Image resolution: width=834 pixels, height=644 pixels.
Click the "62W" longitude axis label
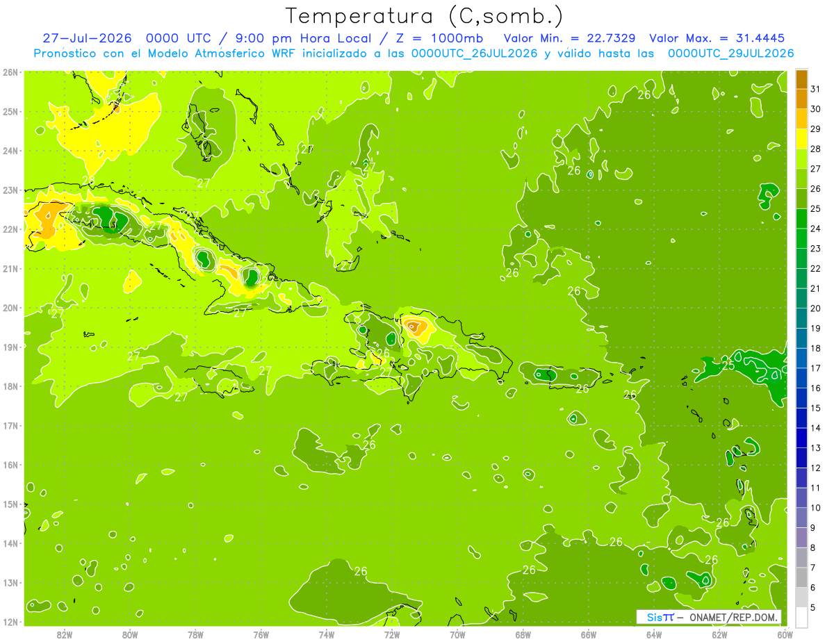point(719,635)
